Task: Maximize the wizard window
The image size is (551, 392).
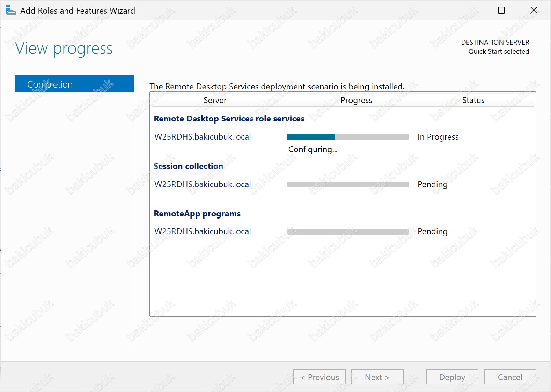Action: [x=501, y=10]
